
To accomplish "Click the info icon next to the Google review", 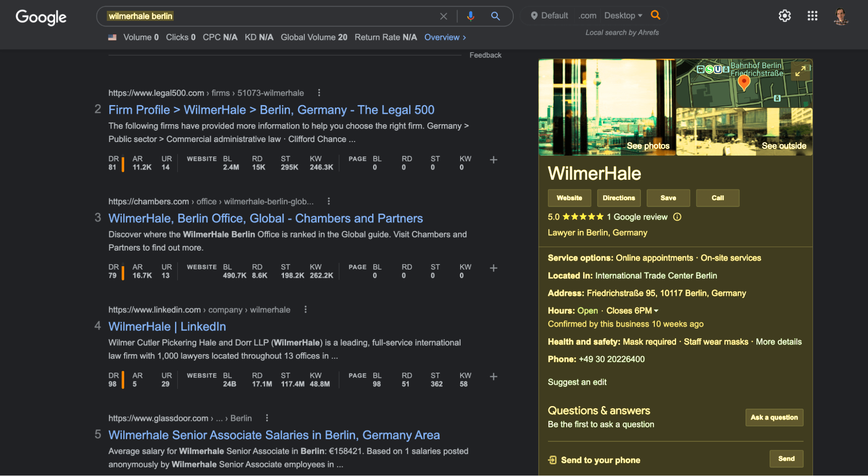I will coord(677,217).
